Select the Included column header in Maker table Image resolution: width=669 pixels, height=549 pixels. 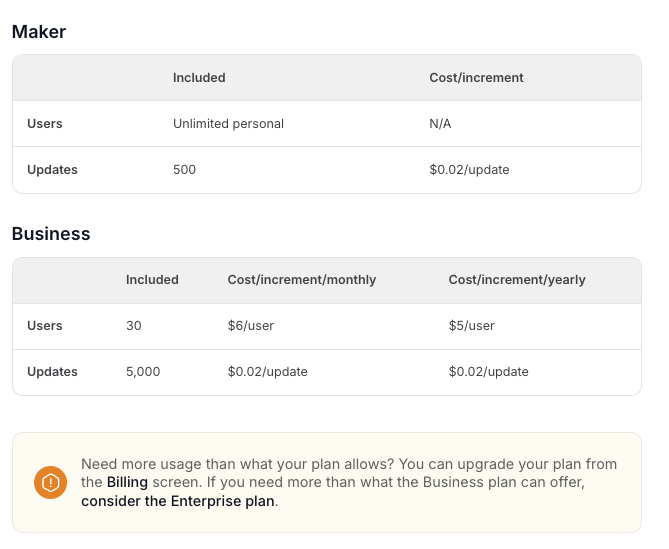199,78
